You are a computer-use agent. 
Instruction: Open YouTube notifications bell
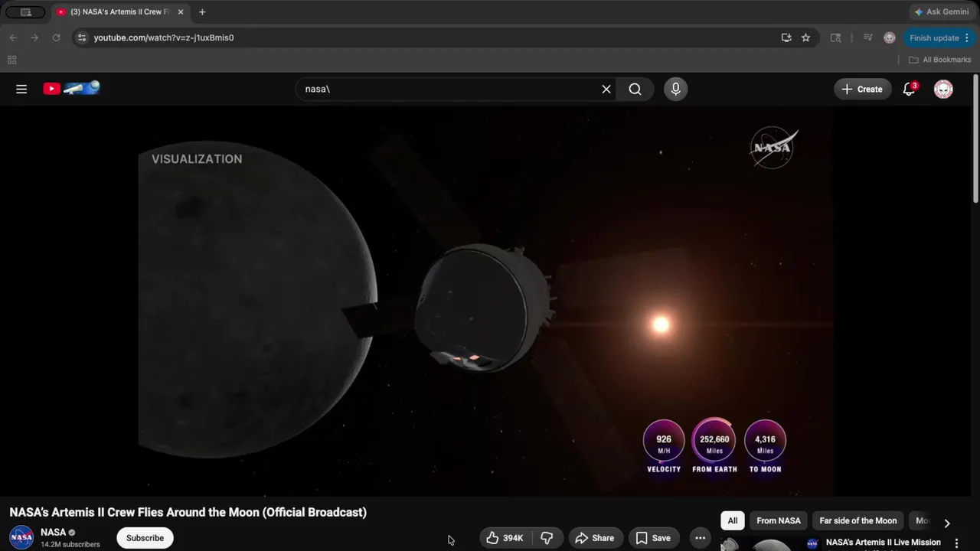point(909,89)
